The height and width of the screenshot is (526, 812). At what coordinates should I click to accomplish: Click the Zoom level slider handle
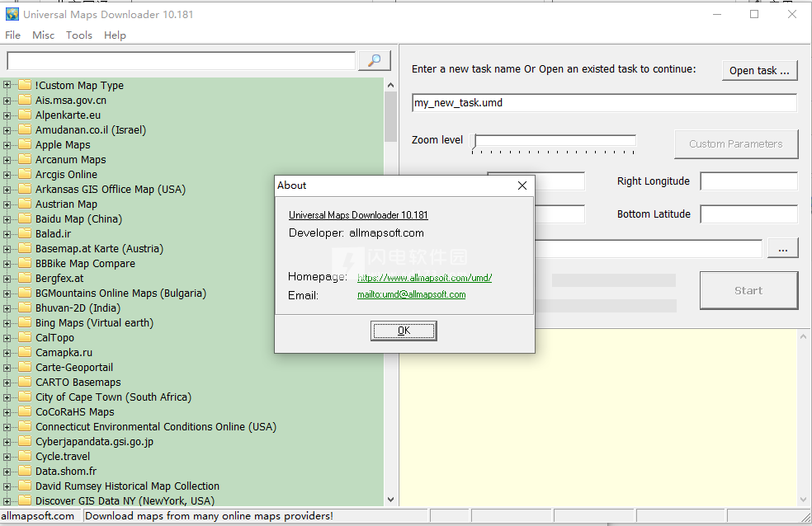474,141
